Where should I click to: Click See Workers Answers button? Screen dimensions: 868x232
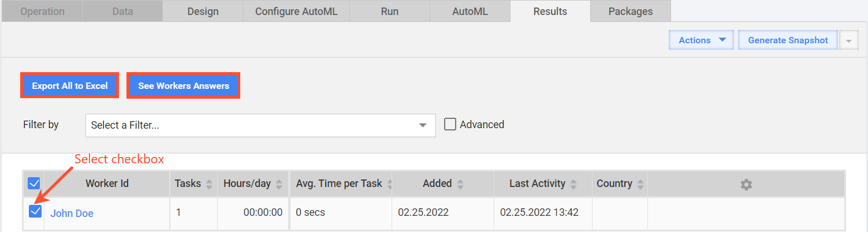184,86
